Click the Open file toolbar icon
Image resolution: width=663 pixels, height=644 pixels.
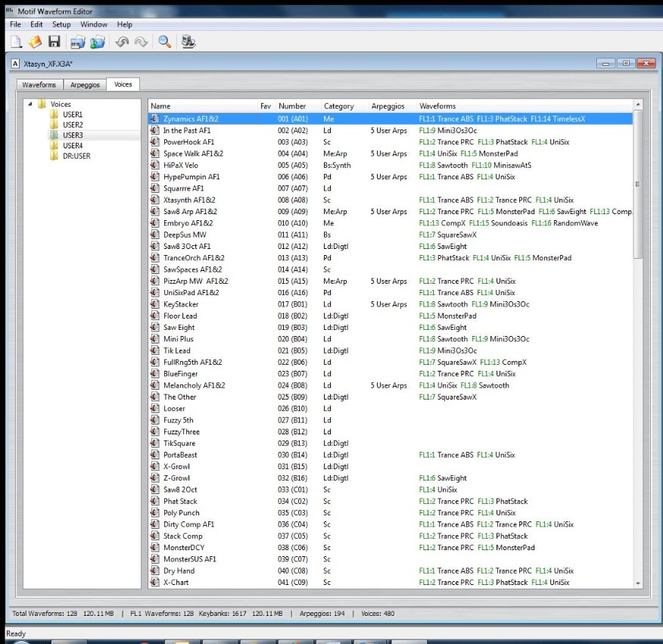(35, 42)
